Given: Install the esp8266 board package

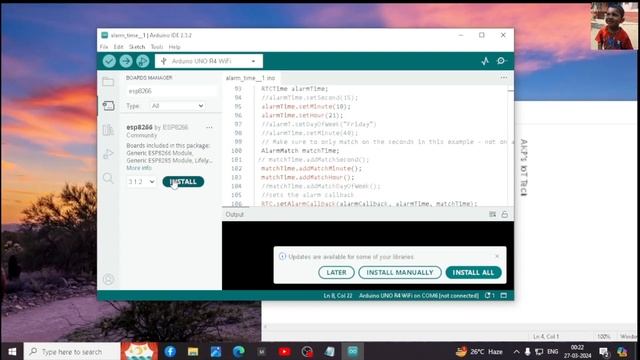Looking at the screenshot, I should pos(183,182).
